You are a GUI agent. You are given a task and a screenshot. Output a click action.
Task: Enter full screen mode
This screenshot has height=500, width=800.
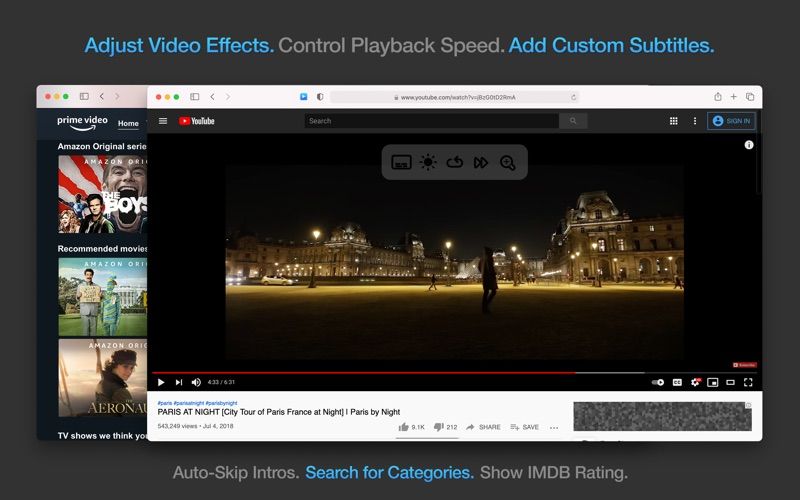click(x=748, y=382)
